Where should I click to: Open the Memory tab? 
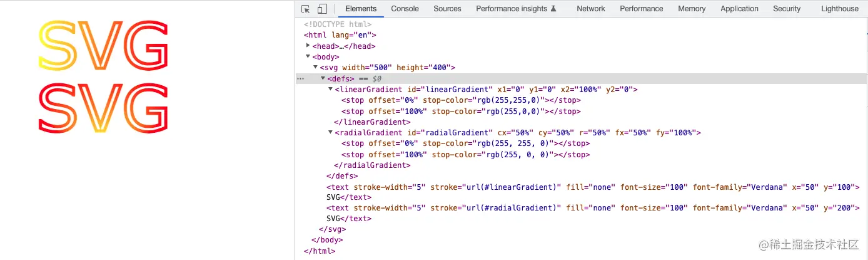click(692, 9)
